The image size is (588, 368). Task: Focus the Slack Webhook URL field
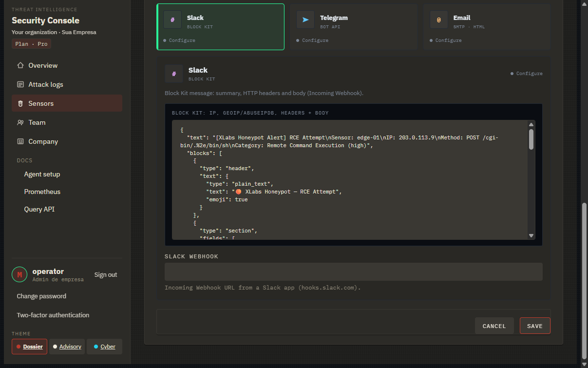click(354, 271)
